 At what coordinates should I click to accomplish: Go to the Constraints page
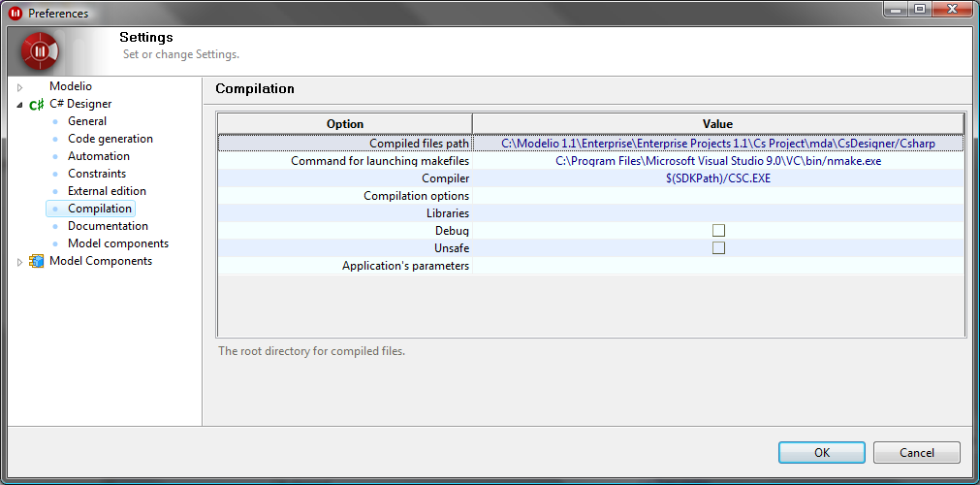click(x=97, y=174)
